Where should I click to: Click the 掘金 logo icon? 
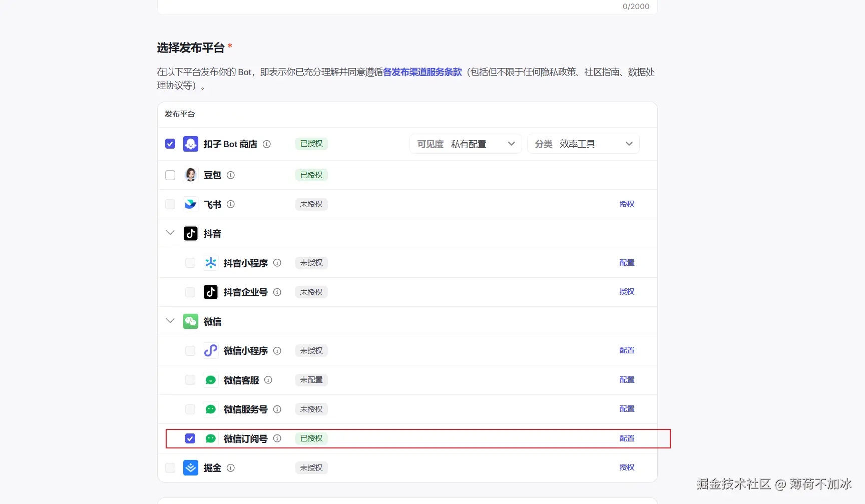point(191,468)
